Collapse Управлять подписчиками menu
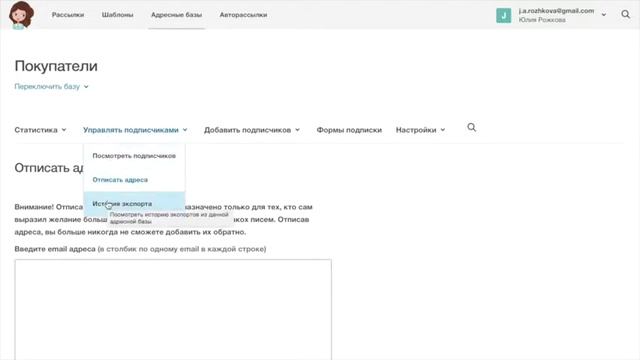 click(x=135, y=130)
